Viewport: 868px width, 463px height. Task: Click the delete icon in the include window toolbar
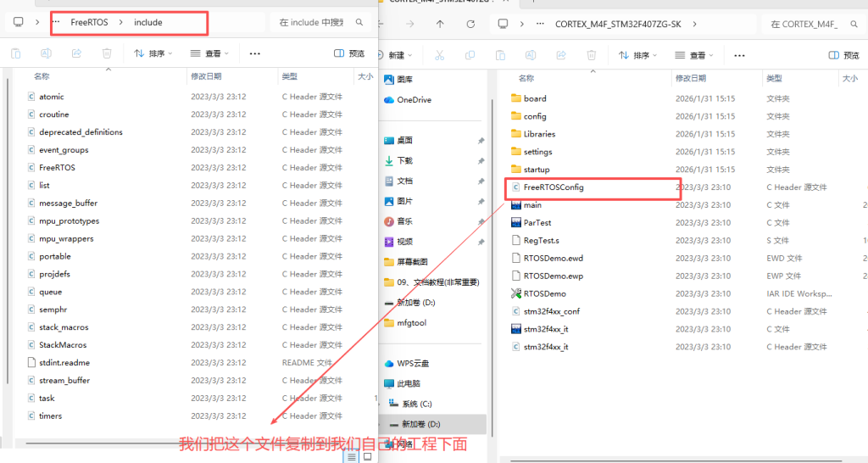click(x=107, y=53)
